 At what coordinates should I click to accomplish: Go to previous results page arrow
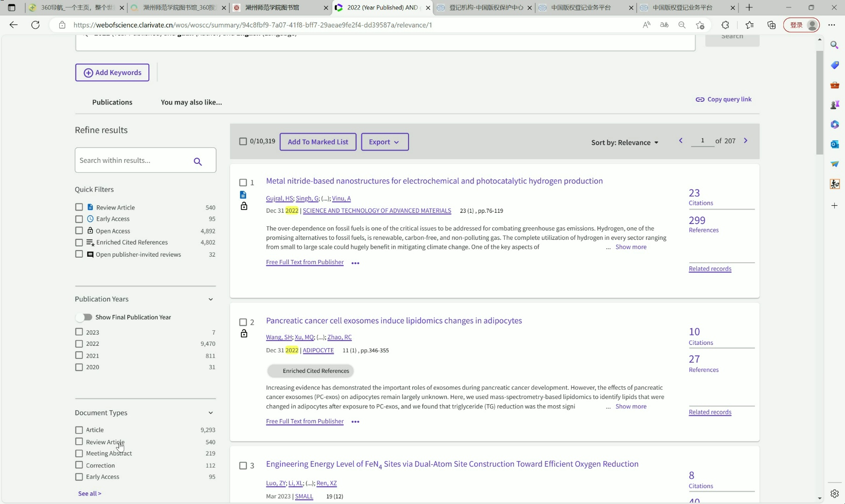pyautogui.click(x=681, y=140)
